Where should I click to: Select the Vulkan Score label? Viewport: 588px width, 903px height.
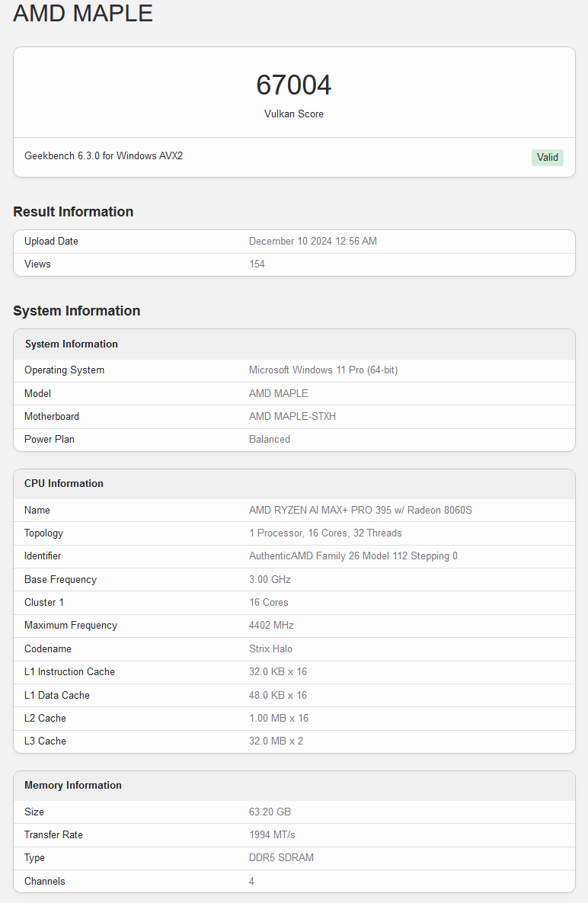(293, 114)
